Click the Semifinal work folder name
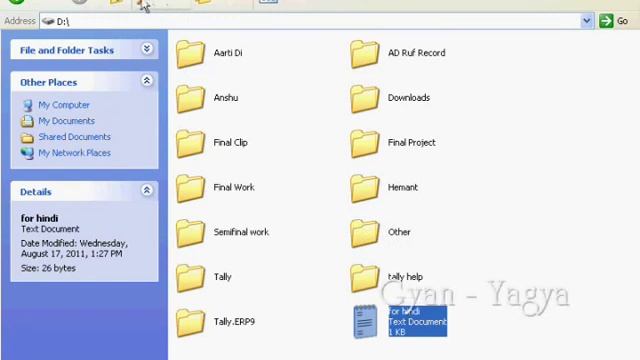This screenshot has height=360, width=640. (x=241, y=232)
